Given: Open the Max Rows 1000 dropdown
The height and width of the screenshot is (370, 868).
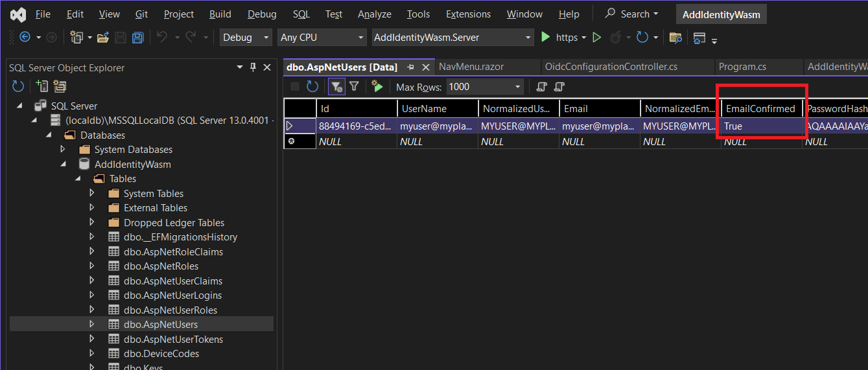Looking at the screenshot, I should click(518, 87).
